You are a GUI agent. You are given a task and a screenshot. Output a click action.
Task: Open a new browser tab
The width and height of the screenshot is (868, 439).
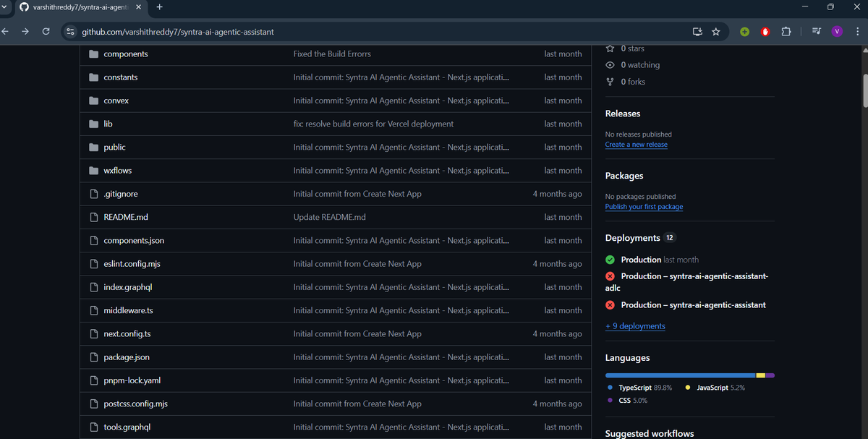[x=159, y=7]
